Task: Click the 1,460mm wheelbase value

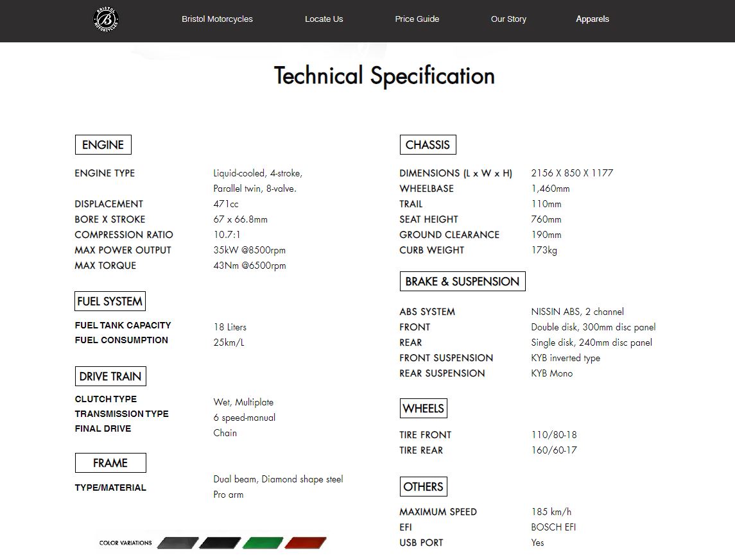Action: (550, 189)
